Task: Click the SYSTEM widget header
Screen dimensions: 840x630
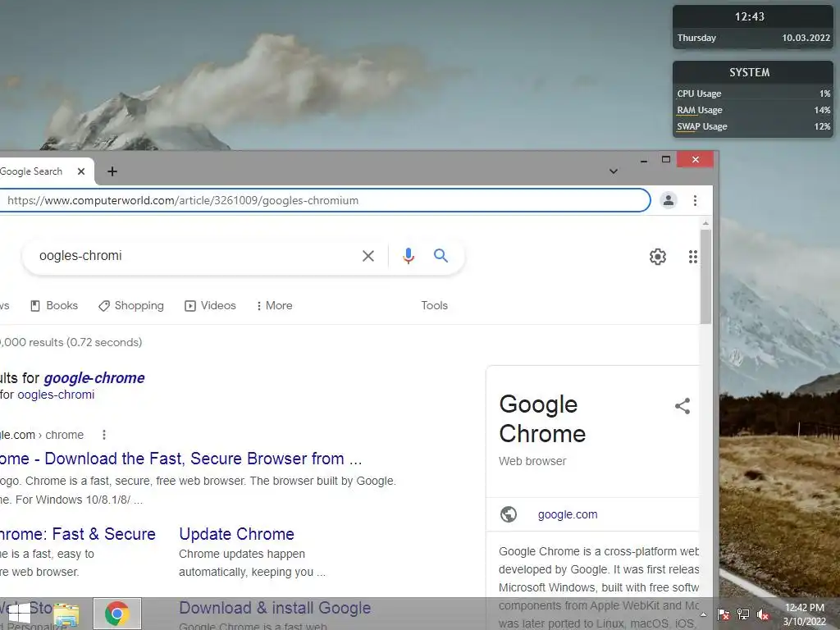Action: point(750,72)
